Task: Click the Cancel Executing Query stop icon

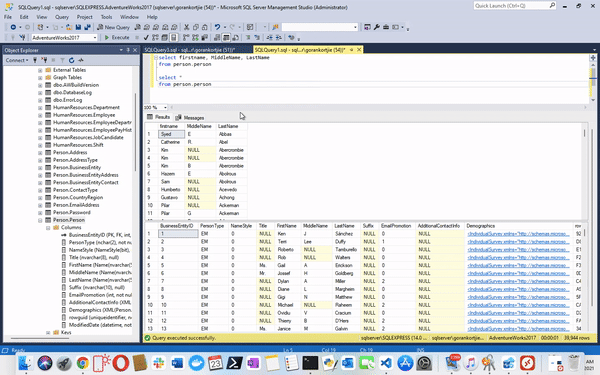Action: coord(137,38)
